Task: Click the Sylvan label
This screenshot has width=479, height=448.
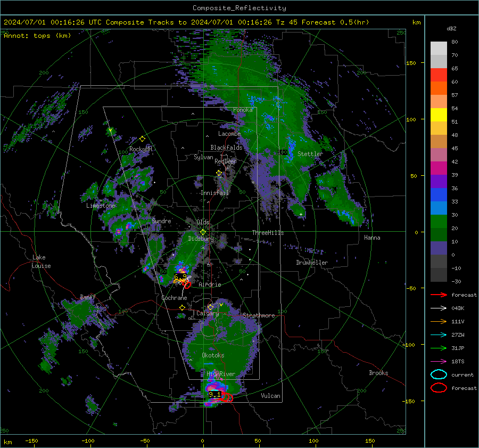Action: point(203,157)
